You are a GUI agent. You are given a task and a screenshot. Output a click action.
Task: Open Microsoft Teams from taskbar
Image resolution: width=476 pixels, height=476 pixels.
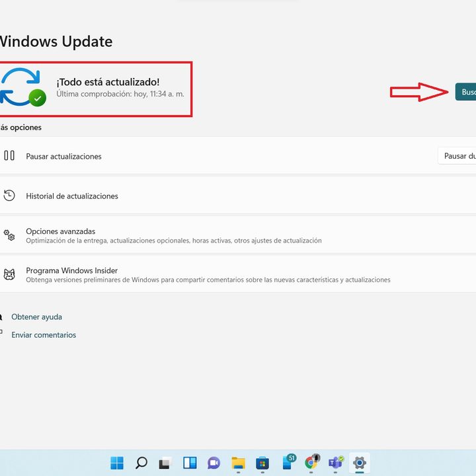coord(336,462)
